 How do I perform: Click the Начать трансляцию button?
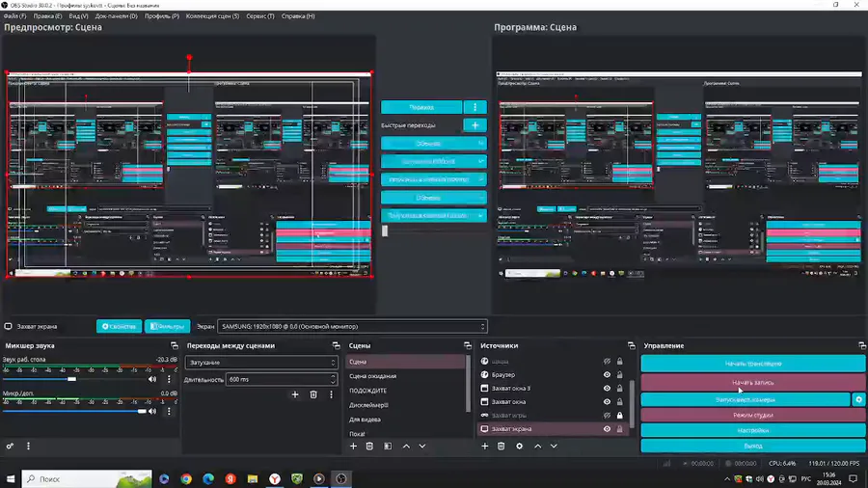[753, 364]
